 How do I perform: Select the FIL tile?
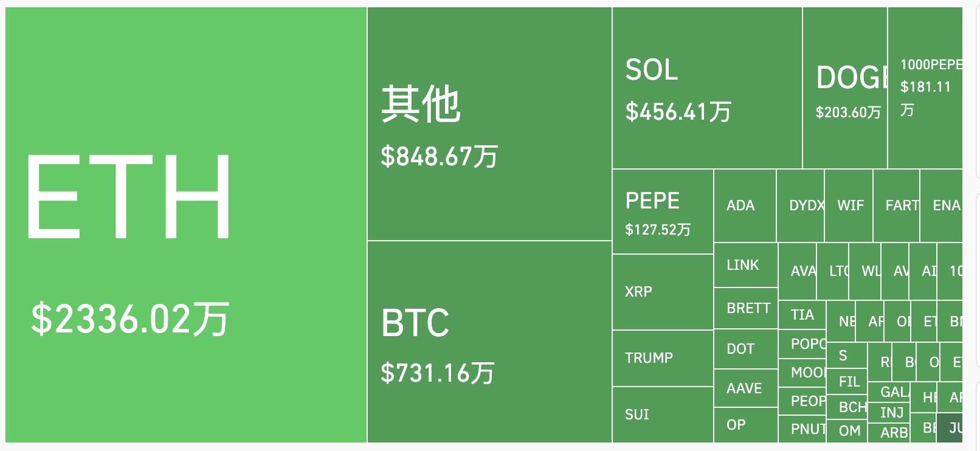pyautogui.click(x=847, y=382)
